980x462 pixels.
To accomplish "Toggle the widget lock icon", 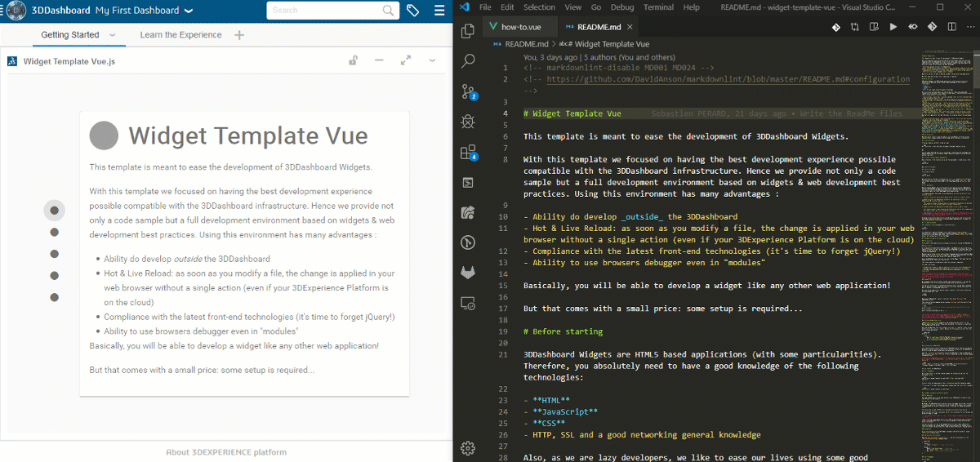I will click(353, 60).
